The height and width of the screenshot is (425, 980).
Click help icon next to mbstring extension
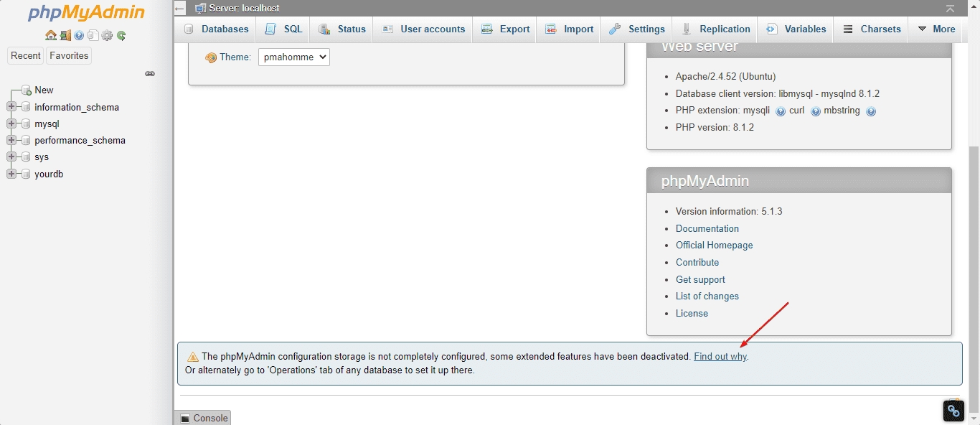[x=870, y=111]
